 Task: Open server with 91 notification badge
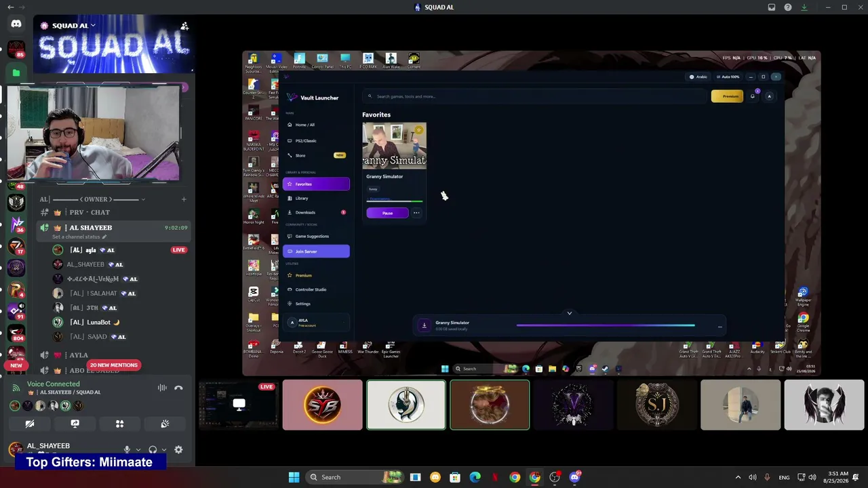(16, 311)
